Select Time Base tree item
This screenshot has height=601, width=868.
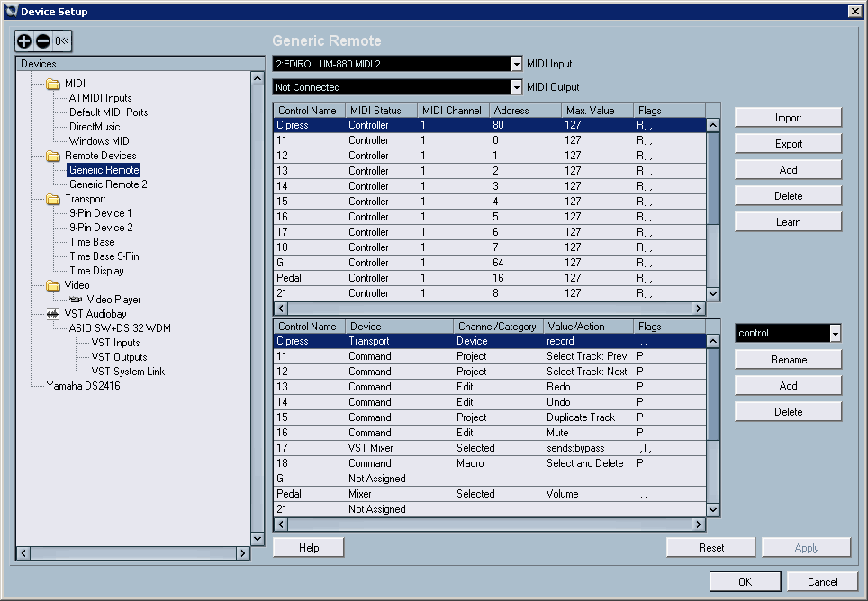click(x=92, y=242)
